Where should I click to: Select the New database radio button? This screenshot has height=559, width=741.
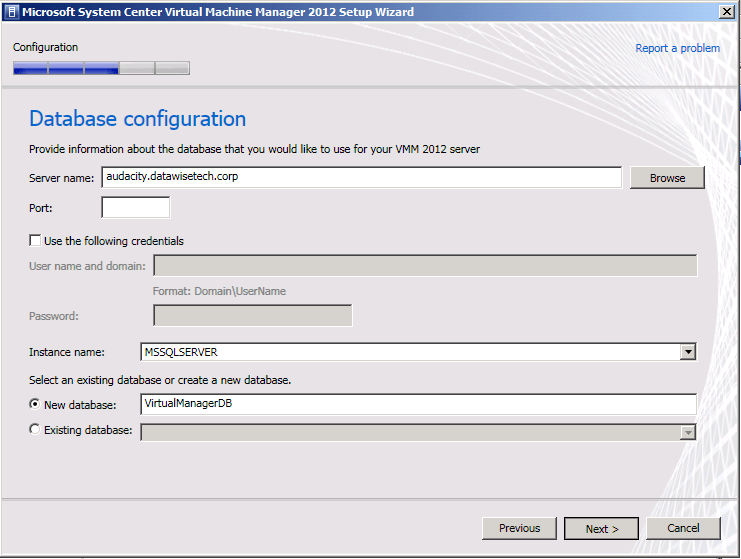pyautogui.click(x=34, y=404)
